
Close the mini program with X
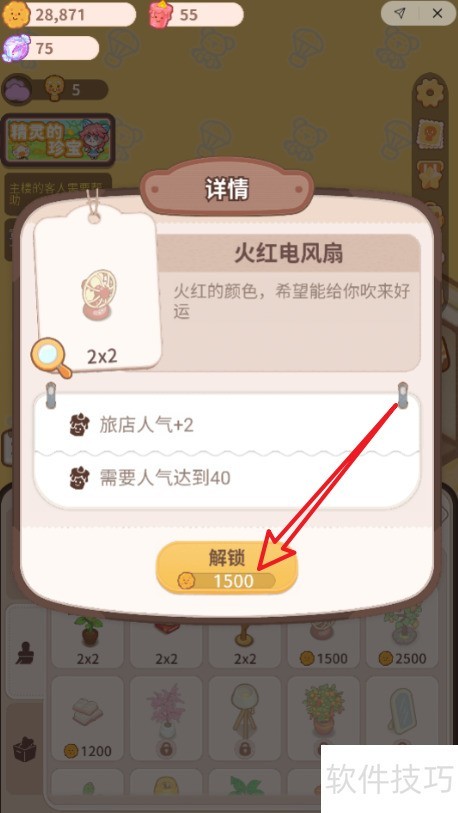click(437, 14)
